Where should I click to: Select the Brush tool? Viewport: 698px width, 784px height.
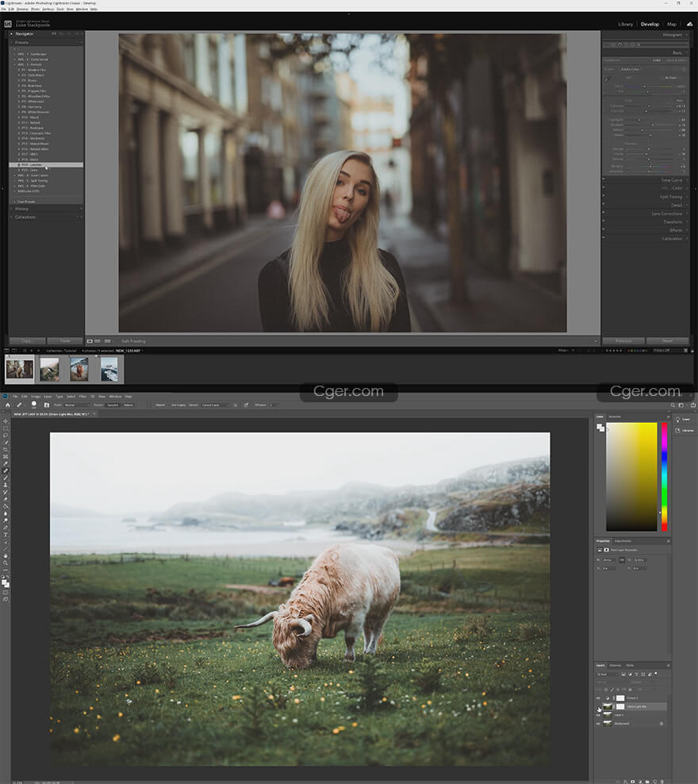click(x=6, y=478)
